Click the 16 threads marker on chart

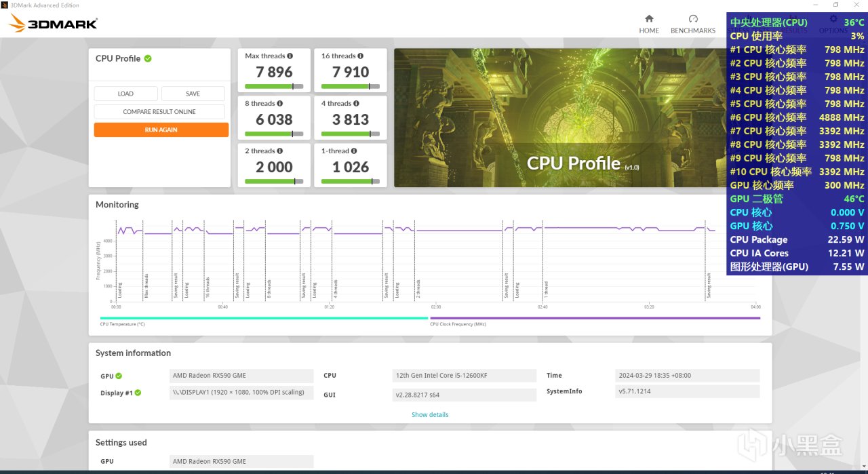click(208, 288)
